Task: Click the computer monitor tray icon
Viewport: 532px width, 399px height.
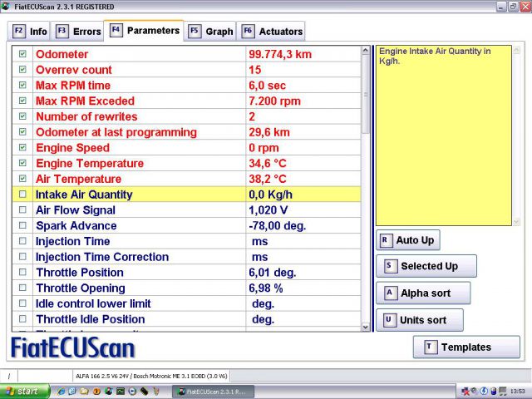Action: pyautogui.click(x=502, y=392)
